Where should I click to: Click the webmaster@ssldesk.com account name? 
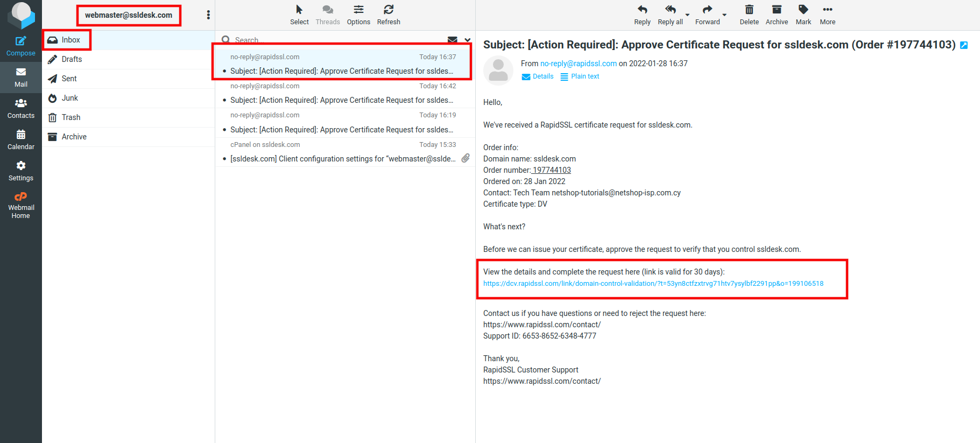[x=129, y=15]
